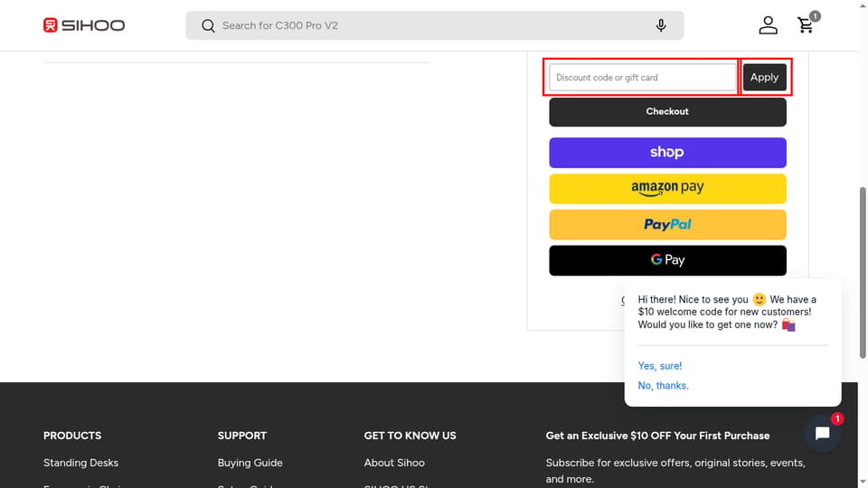Image resolution: width=868 pixels, height=488 pixels.
Task: Pay with PayPal button
Action: tap(667, 225)
